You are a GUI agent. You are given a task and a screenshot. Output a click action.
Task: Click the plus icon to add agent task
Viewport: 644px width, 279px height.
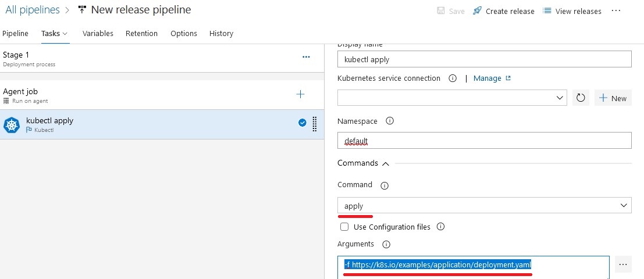tap(301, 94)
